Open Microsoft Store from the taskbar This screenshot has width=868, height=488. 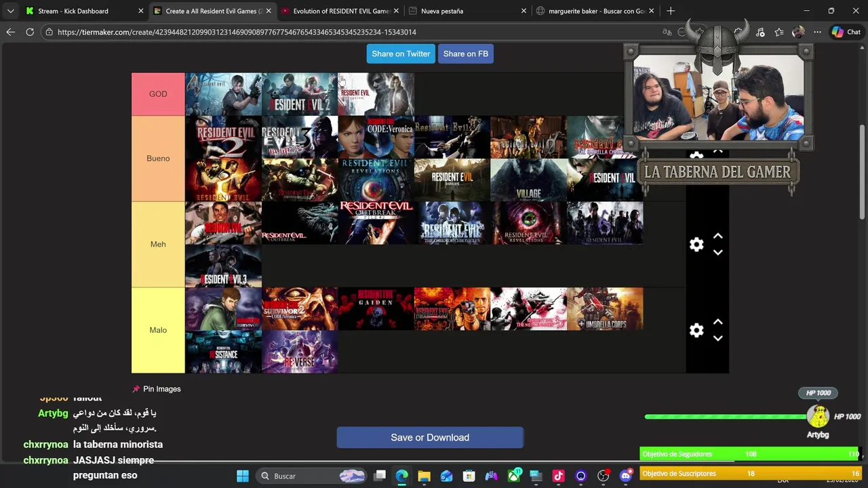[469, 476]
